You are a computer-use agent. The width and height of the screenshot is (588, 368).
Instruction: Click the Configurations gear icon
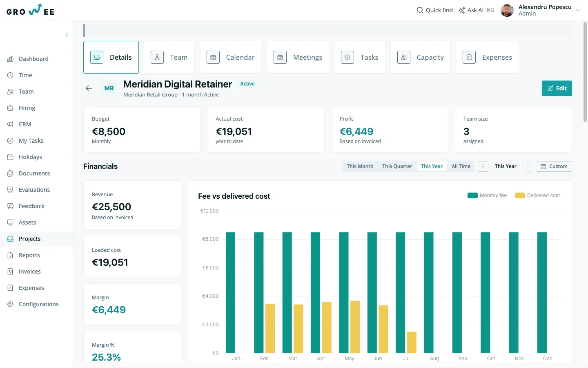tap(10, 304)
